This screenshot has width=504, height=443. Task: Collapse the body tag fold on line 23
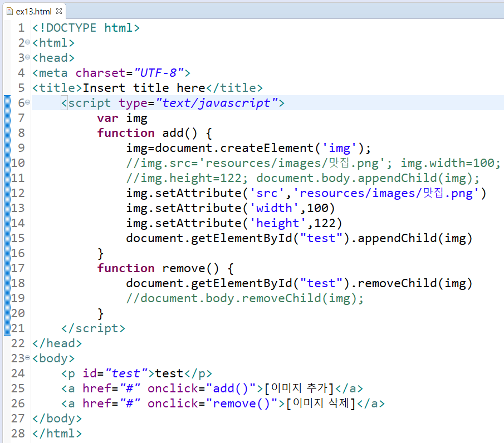click(x=28, y=357)
